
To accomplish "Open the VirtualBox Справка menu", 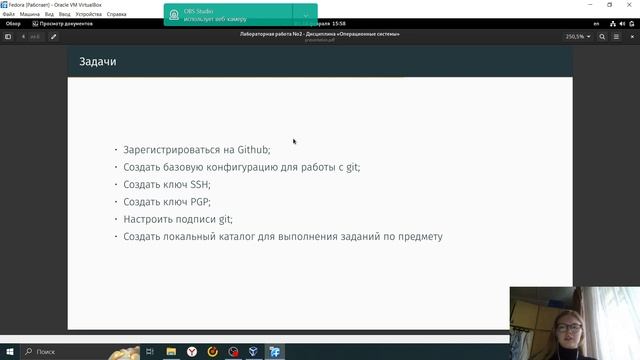I will pyautogui.click(x=117, y=14).
